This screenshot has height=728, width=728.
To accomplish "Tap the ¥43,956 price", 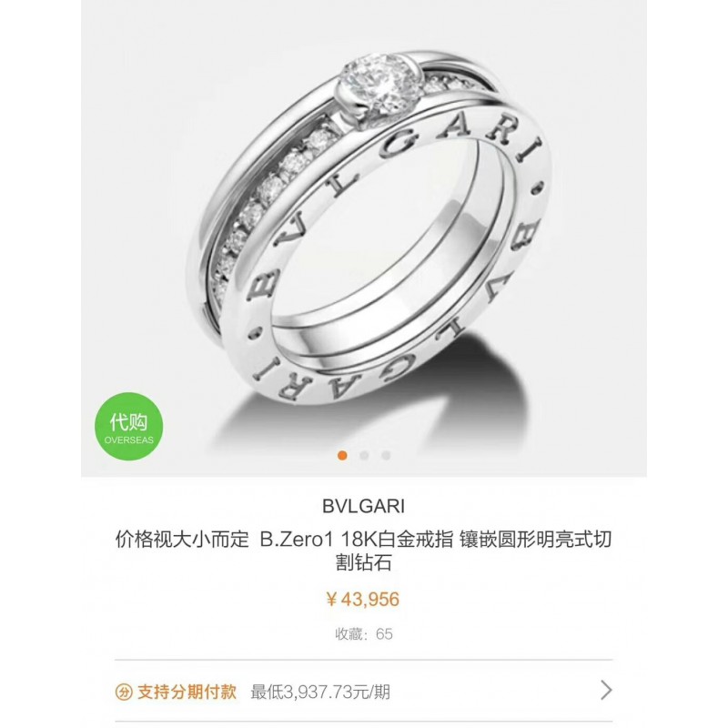I will click(x=363, y=600).
